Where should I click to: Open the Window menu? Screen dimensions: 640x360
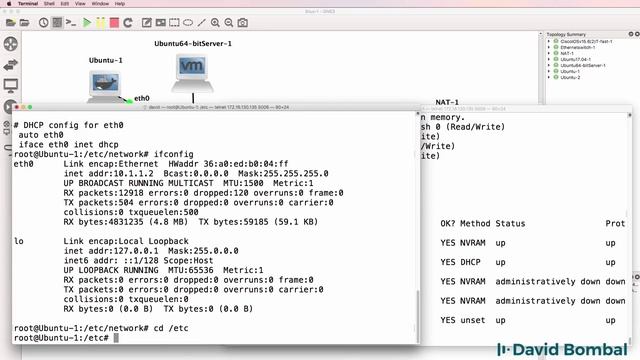point(100,4)
